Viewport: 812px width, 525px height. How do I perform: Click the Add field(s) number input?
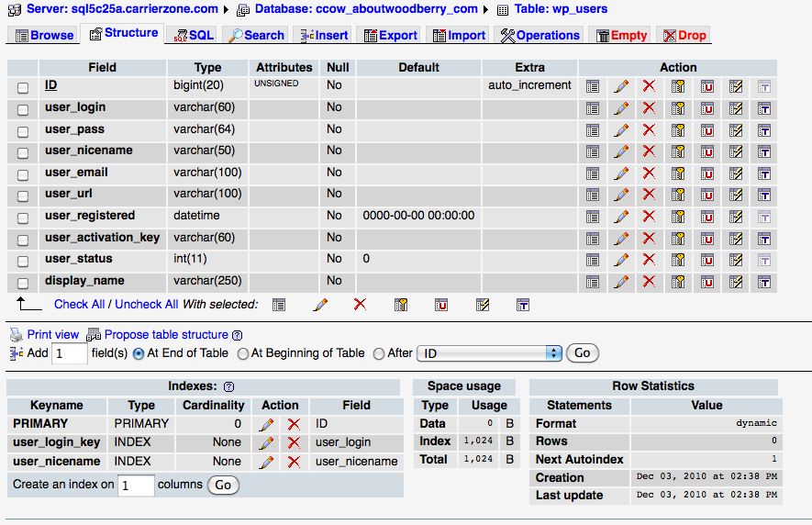tap(69, 353)
